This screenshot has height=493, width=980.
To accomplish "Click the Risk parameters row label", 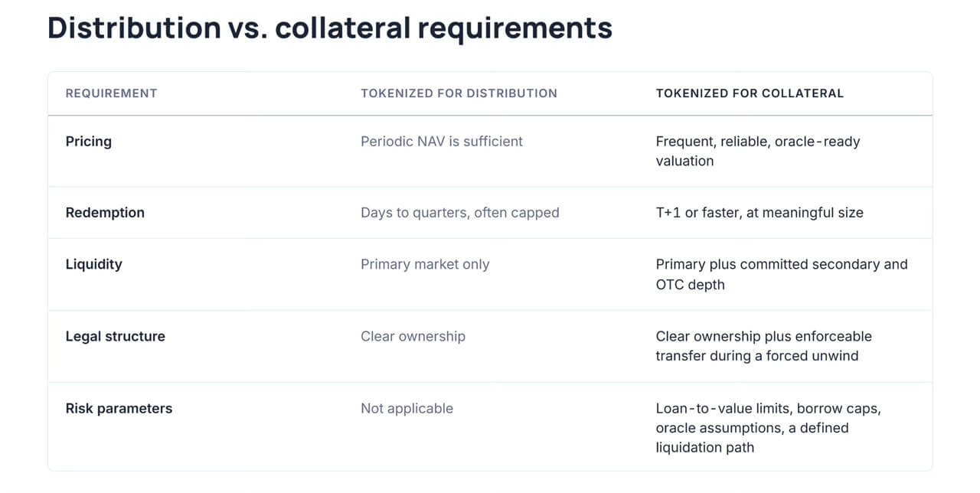I will click(119, 408).
